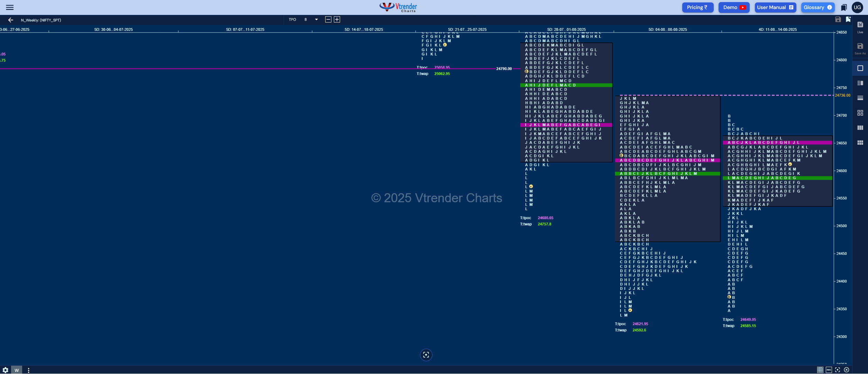Click the Live chart icon in sidebar

tap(860, 27)
